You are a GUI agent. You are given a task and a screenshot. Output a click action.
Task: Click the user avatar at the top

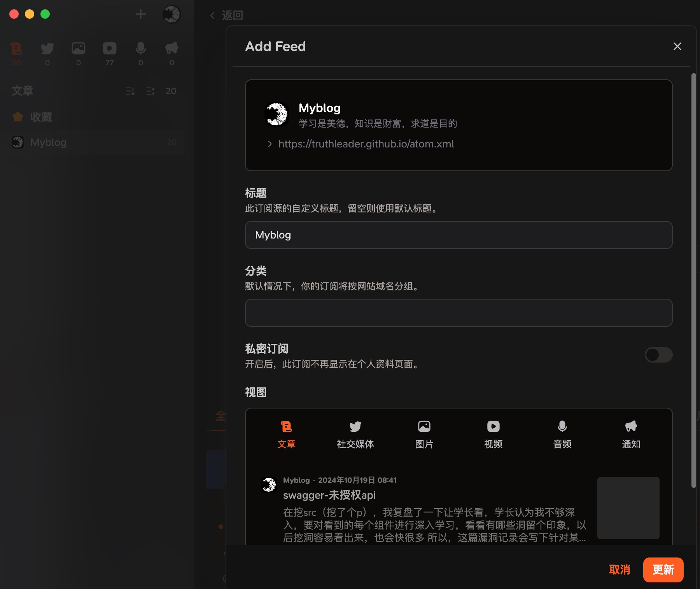171,14
